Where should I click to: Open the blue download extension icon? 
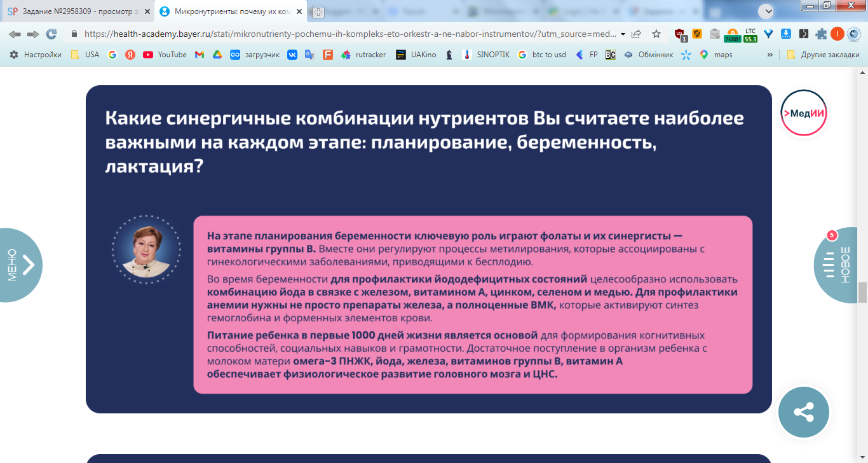[x=786, y=34]
